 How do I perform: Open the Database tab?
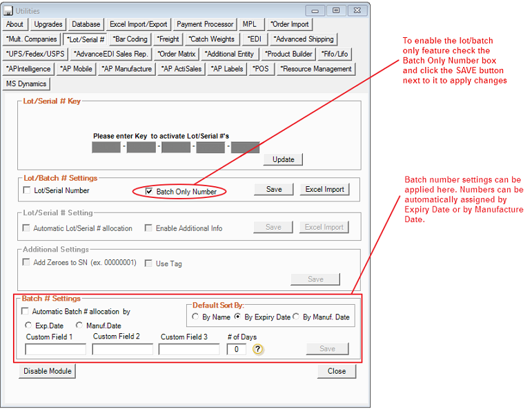(86, 24)
